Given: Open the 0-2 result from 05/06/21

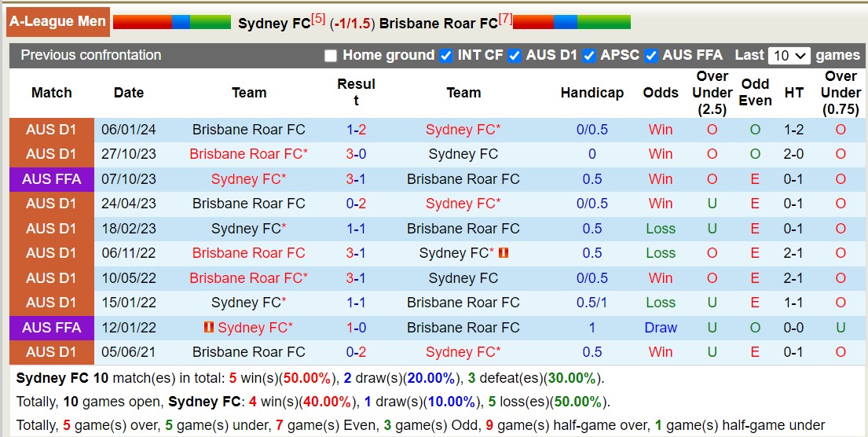Looking at the screenshot, I should 356,351.
